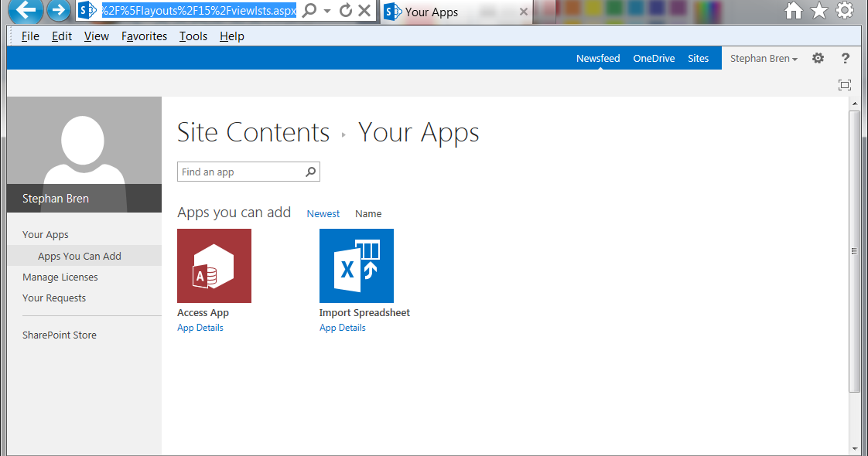Click the page scrollbar down arrow
Screen dimensions: 868x456
855,449
